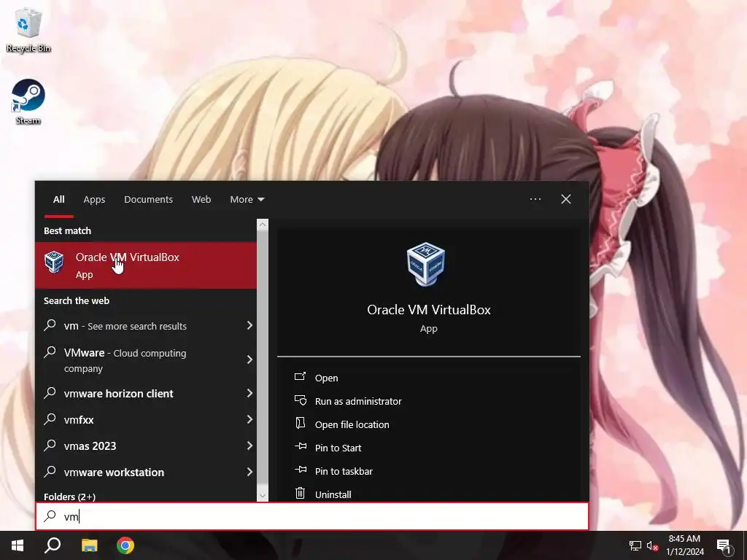Click Open in the actions list
747x560 pixels.
click(x=326, y=378)
